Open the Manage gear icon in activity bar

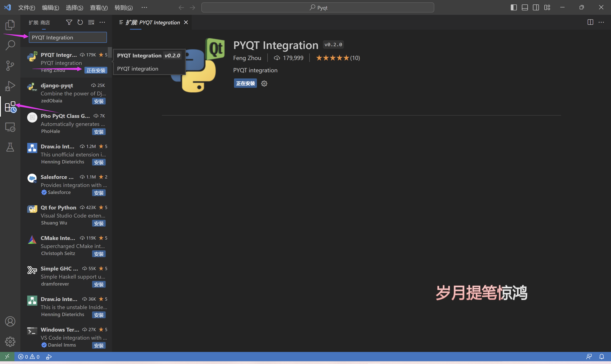[10, 342]
